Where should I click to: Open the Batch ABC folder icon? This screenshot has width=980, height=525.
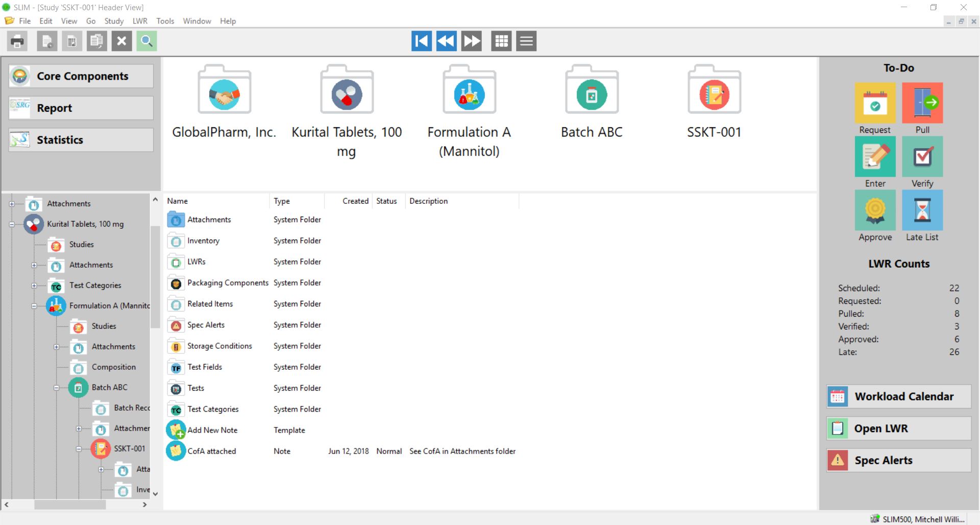point(592,89)
